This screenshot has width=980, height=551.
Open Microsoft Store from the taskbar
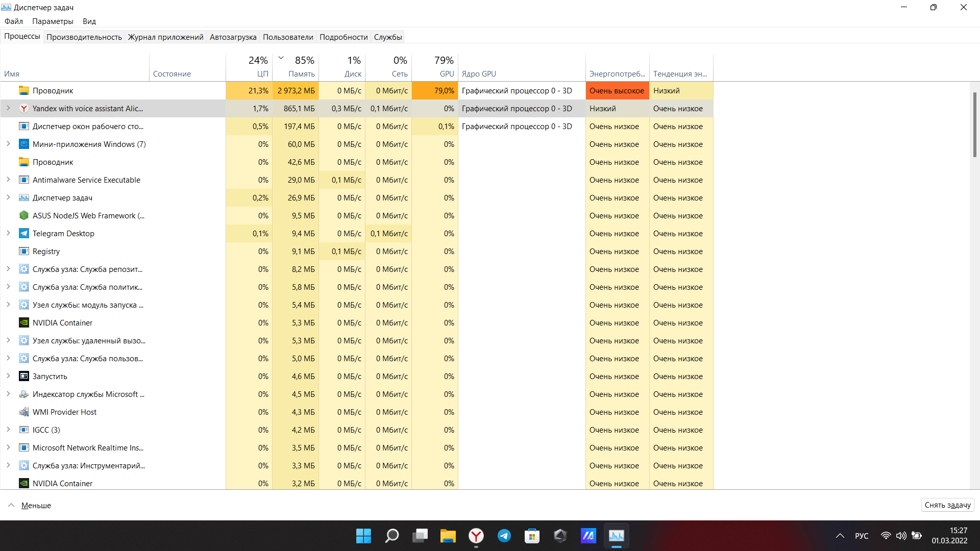[x=532, y=536]
